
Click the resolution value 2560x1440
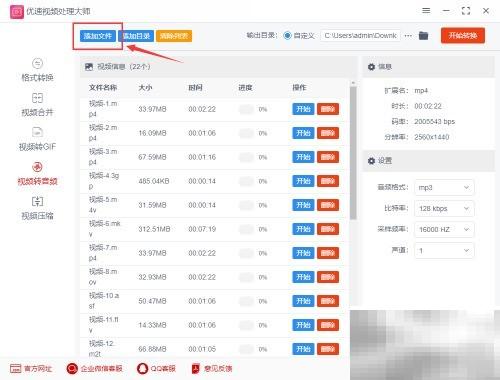(x=432, y=137)
